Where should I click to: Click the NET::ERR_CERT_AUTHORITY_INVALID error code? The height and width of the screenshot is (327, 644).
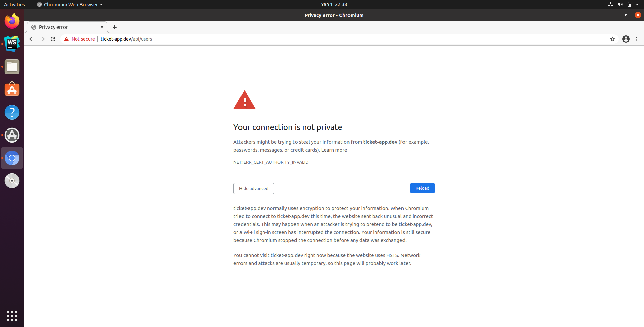tap(271, 162)
